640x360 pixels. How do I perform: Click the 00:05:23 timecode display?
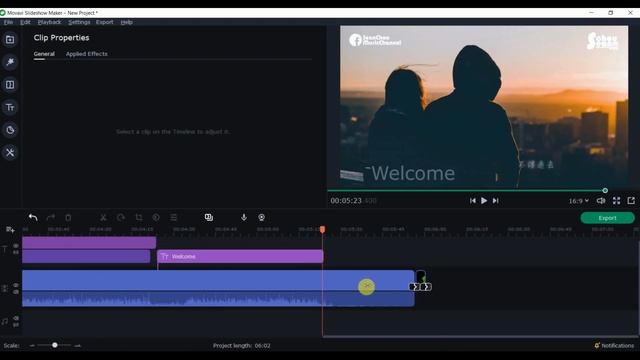[346, 201]
